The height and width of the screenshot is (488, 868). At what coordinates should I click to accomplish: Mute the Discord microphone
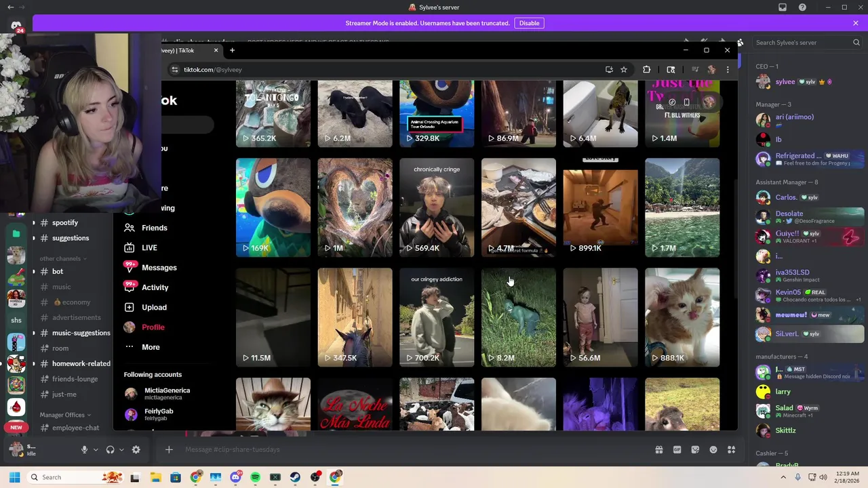click(x=84, y=449)
